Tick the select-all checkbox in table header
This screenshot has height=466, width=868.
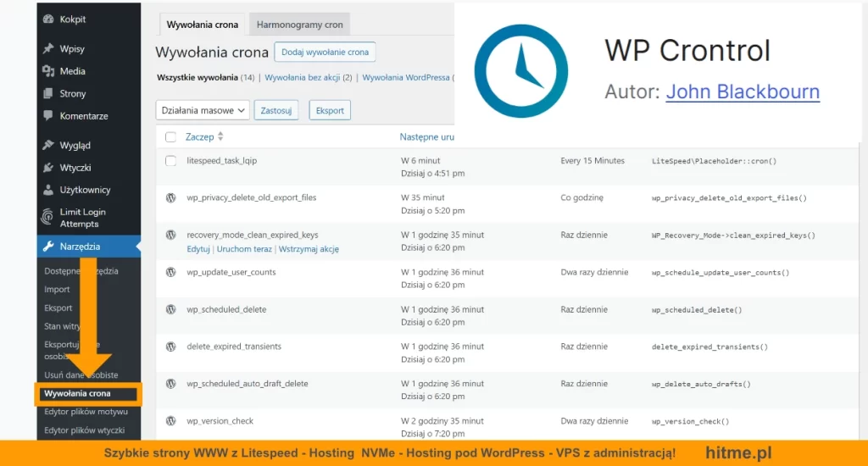pyautogui.click(x=170, y=136)
